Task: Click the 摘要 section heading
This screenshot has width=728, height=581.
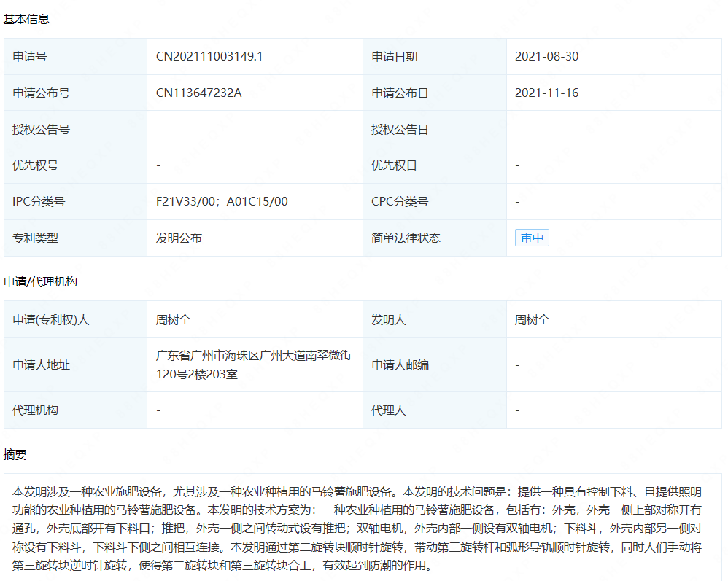Action: 15,454
